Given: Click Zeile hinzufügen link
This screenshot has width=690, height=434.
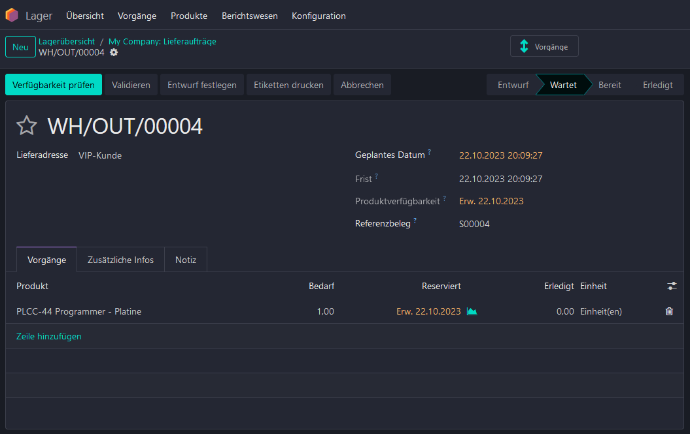Looking at the screenshot, I should click(49, 337).
